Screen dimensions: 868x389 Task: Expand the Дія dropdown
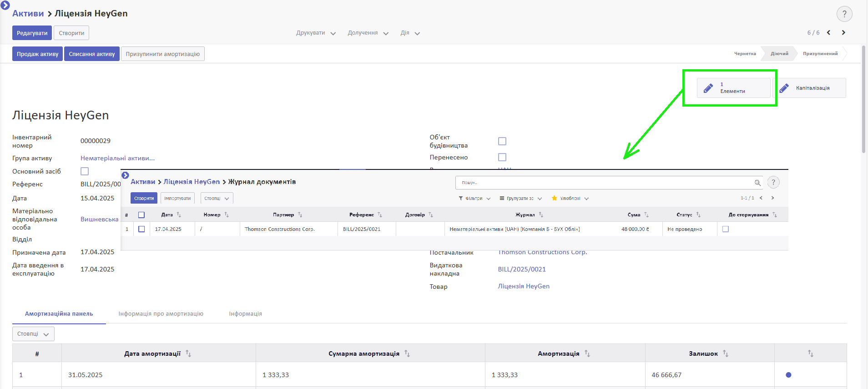pos(410,33)
